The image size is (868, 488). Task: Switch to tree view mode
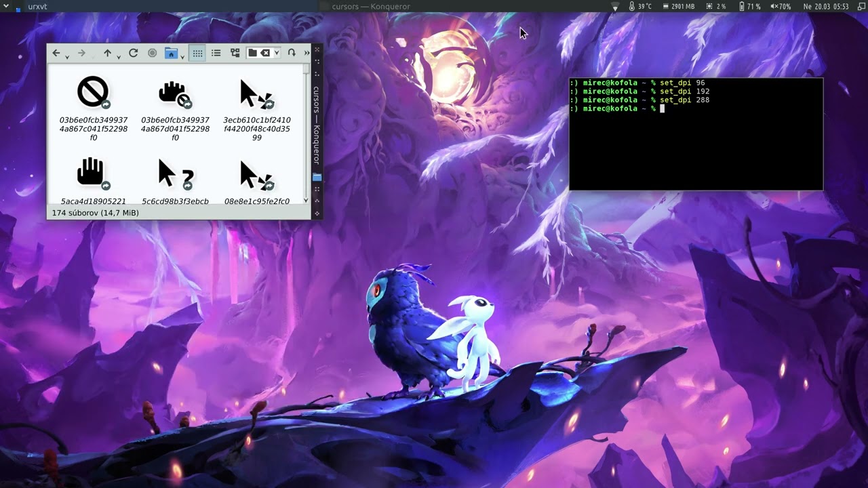pyautogui.click(x=235, y=53)
